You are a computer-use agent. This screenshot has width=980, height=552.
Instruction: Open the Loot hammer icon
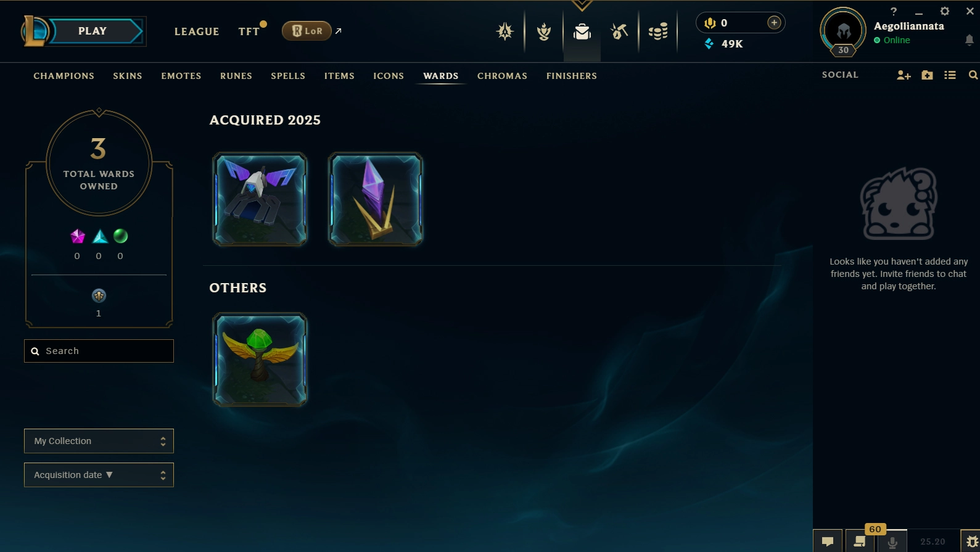tap(619, 31)
